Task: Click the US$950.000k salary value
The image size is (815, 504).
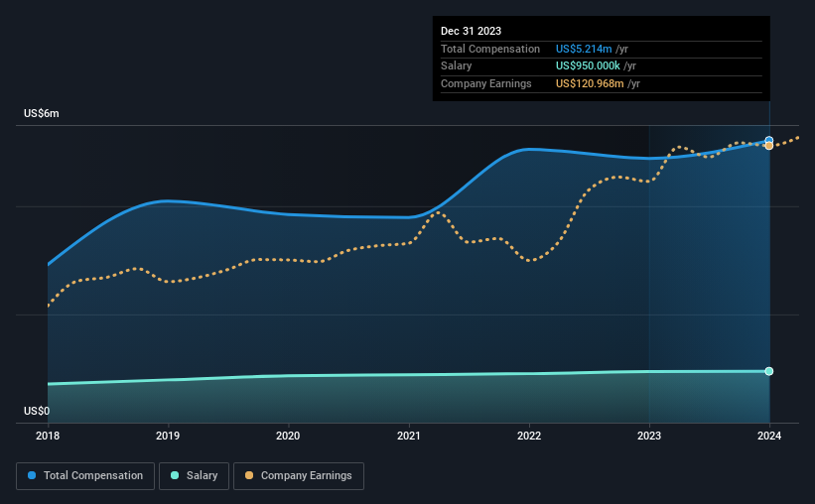Action: tap(588, 66)
